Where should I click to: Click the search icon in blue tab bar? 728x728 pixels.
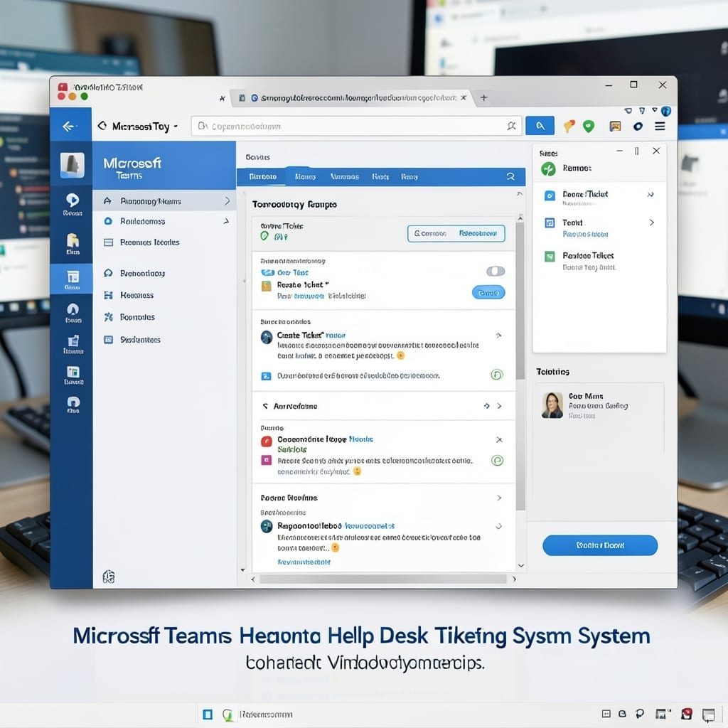pyautogui.click(x=510, y=176)
